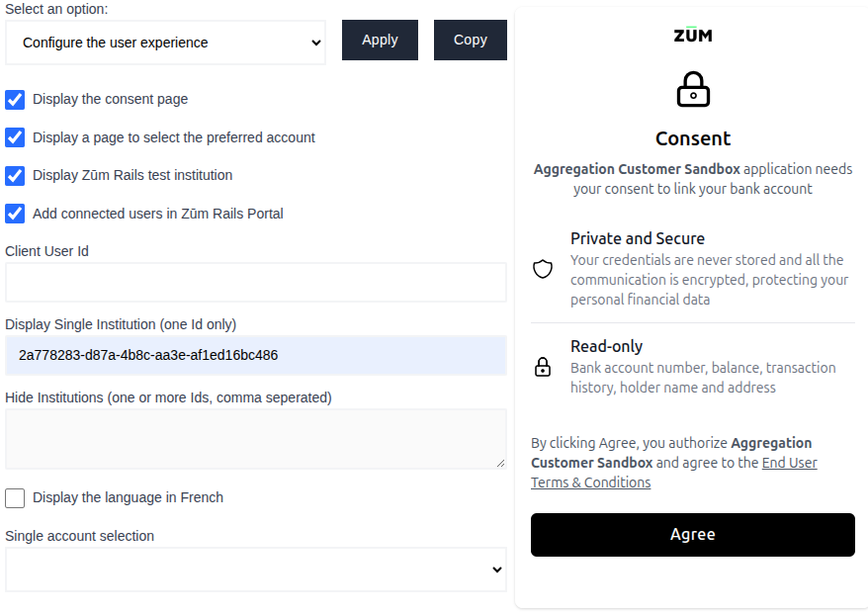
Task: Enable Display the language in French
Action: (15, 498)
